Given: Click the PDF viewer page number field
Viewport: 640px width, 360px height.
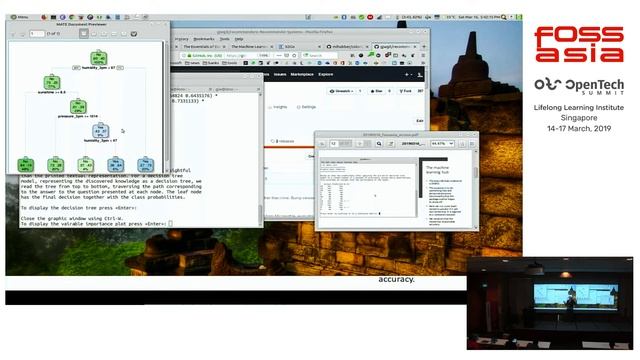Looking at the screenshot, I should [334, 144].
